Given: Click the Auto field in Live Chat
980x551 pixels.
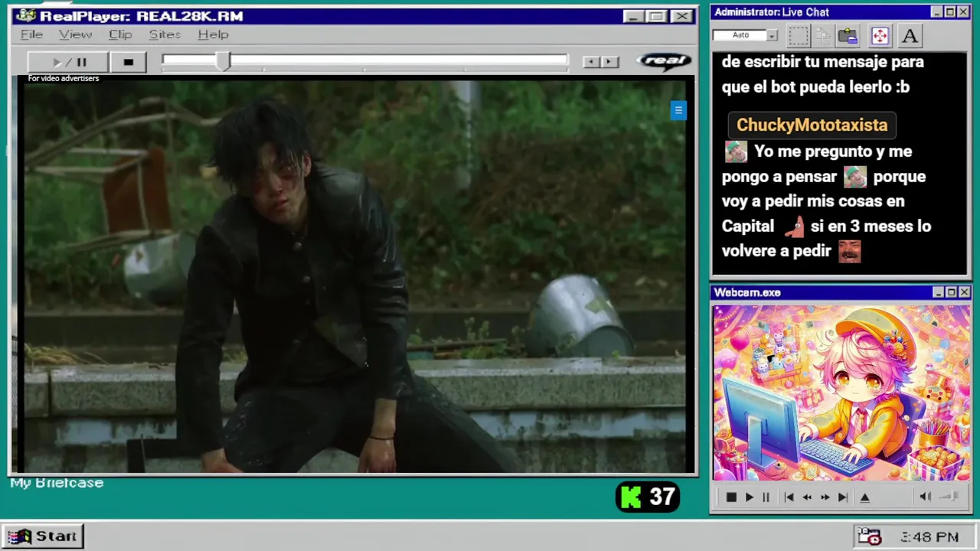Looking at the screenshot, I should 740,35.
